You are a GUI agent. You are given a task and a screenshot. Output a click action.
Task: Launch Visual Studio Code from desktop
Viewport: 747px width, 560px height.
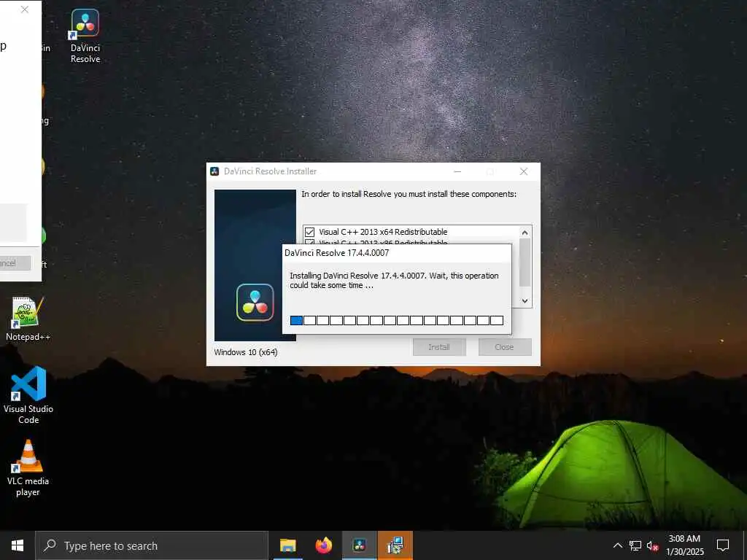click(x=28, y=394)
